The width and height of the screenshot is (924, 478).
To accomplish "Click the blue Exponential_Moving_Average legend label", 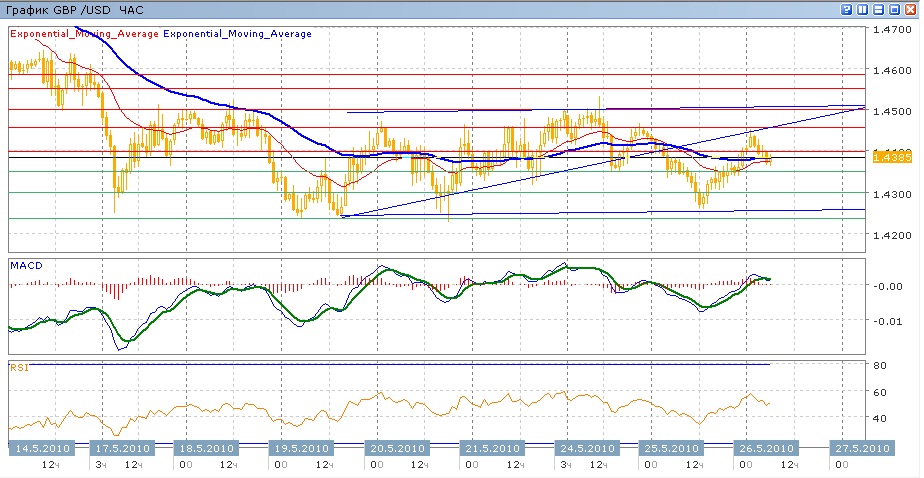I will click(236, 33).
